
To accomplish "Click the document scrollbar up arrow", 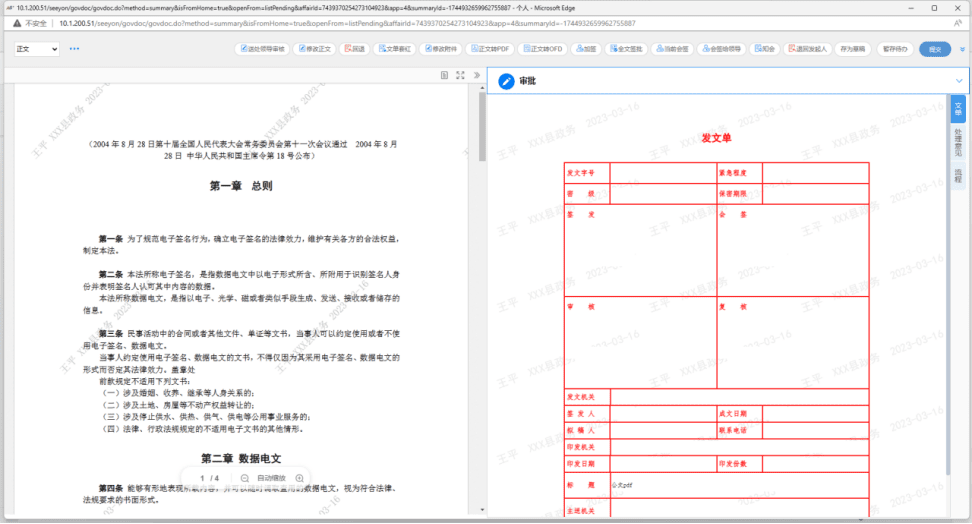I will point(482,88).
